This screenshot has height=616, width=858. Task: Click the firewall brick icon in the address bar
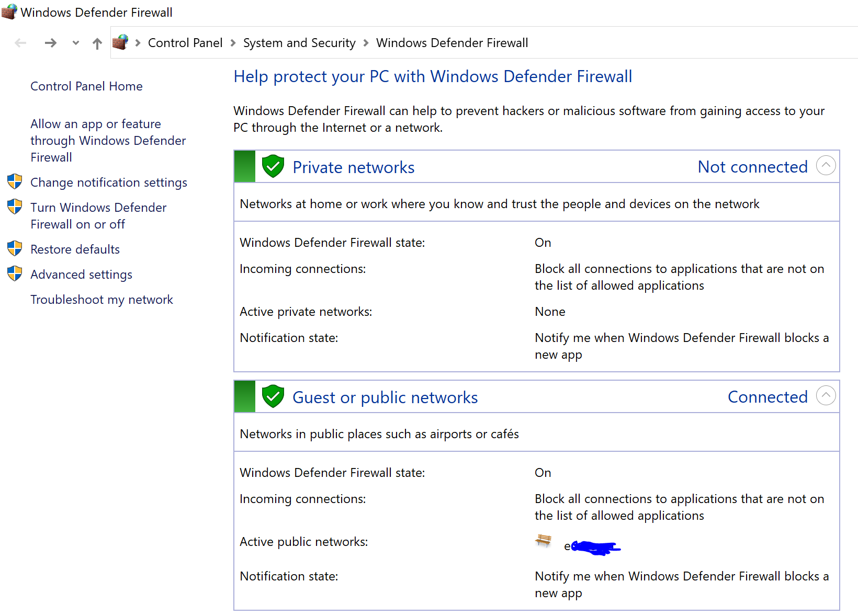121,42
